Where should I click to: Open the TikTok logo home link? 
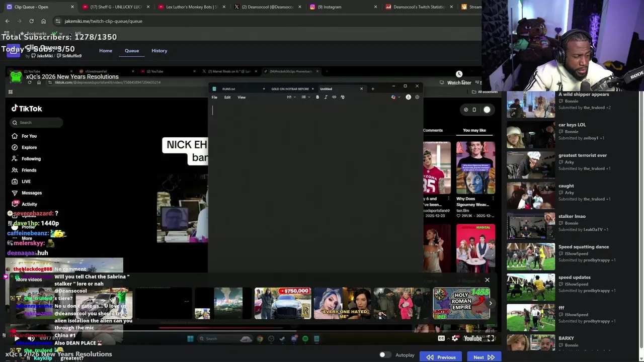27,109
